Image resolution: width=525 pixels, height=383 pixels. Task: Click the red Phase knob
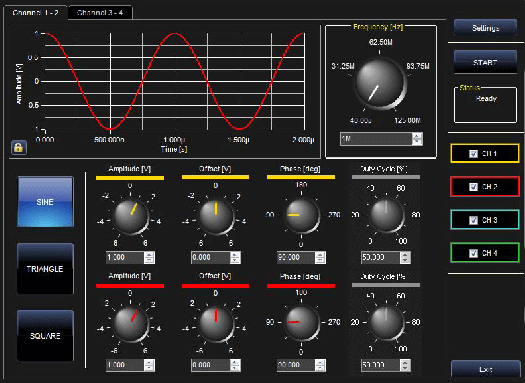(x=301, y=323)
